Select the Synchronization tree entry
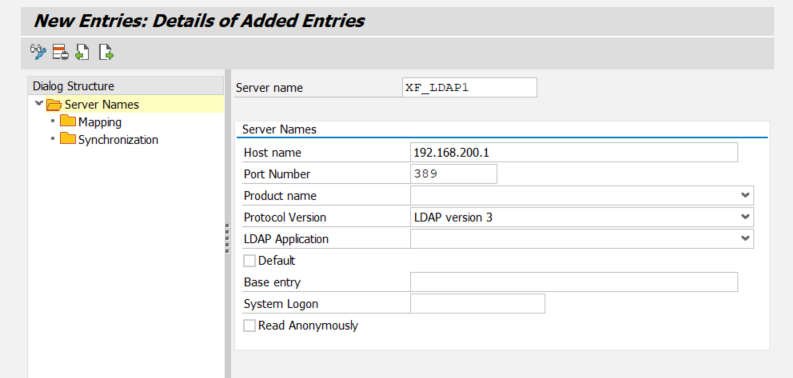 click(x=118, y=140)
